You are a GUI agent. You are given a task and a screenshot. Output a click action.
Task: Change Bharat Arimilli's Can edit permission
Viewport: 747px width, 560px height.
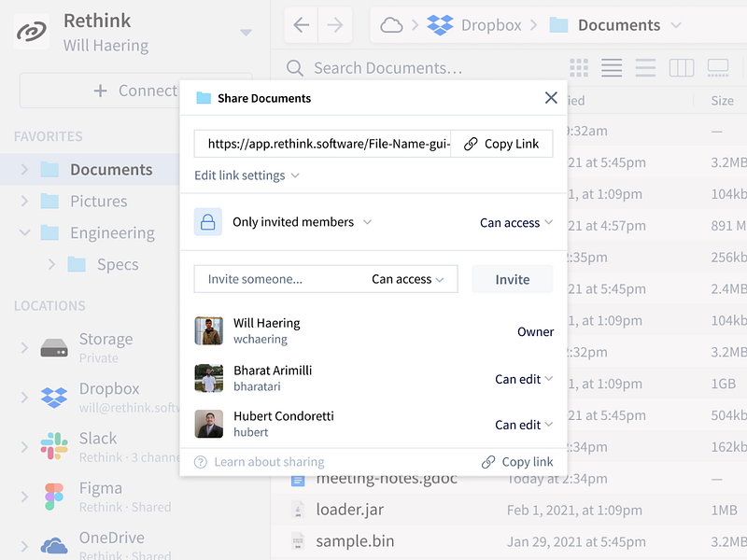coord(524,379)
